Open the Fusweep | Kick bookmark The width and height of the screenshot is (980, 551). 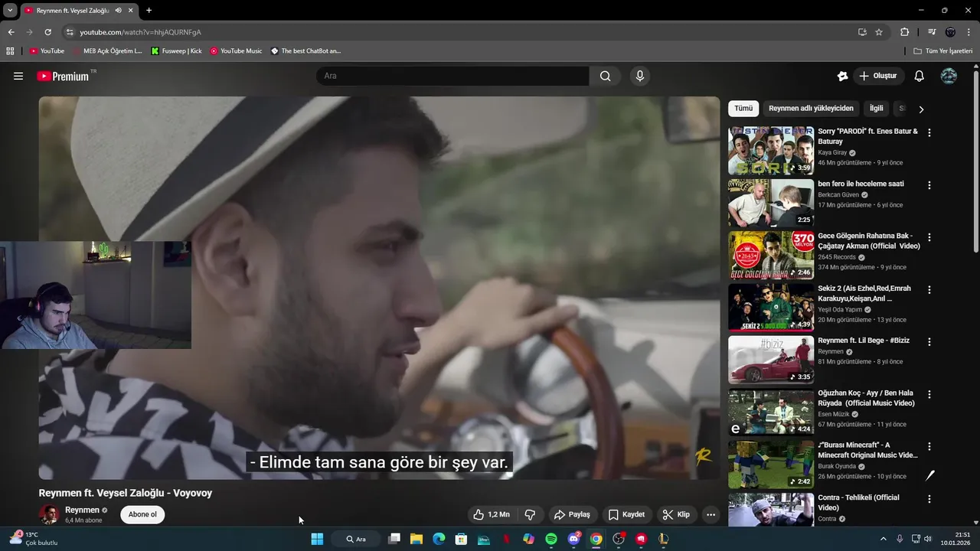177,51
